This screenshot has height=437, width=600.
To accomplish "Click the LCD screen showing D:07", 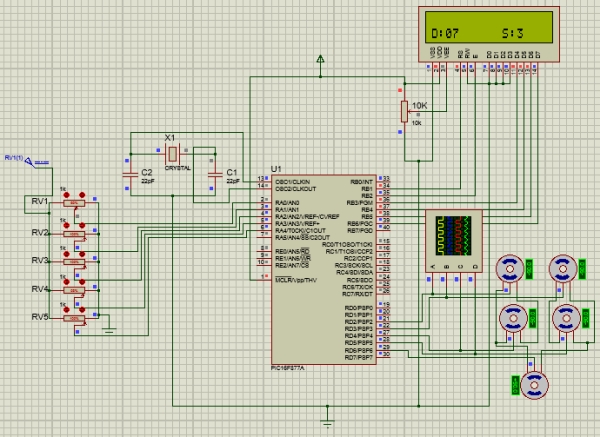I will pos(489,27).
